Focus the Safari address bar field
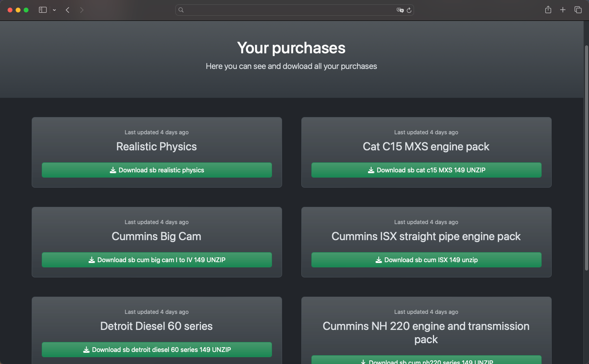The width and height of the screenshot is (589, 364). click(x=294, y=10)
